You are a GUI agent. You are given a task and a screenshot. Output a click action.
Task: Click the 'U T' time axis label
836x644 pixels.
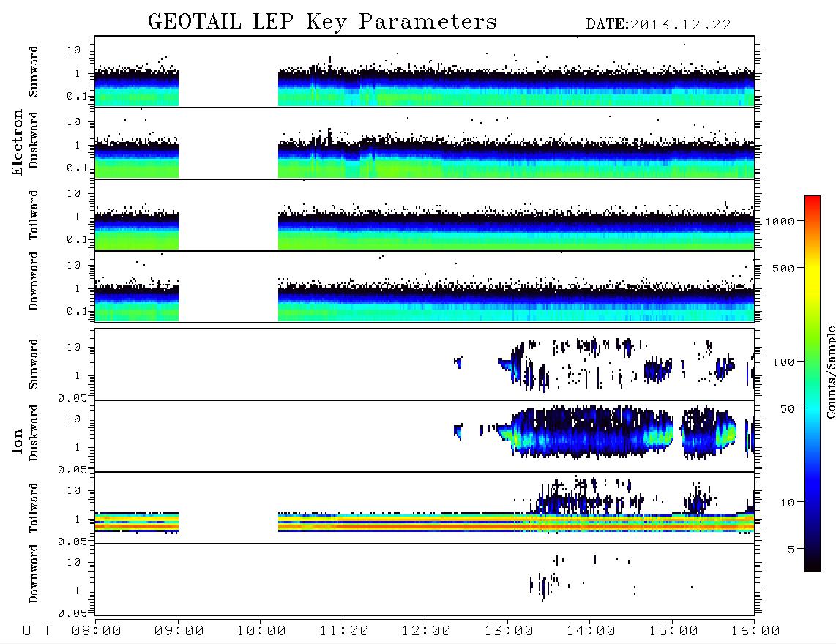click(x=37, y=632)
